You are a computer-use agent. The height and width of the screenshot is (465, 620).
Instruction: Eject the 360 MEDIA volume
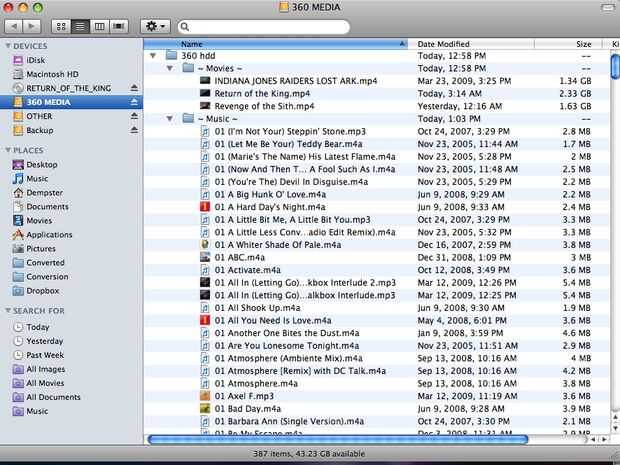(x=134, y=102)
